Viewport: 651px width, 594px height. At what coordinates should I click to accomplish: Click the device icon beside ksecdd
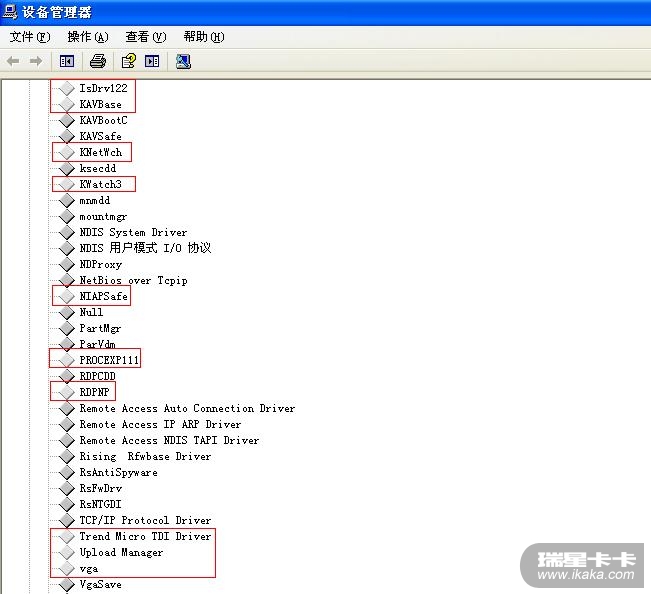pos(66,168)
